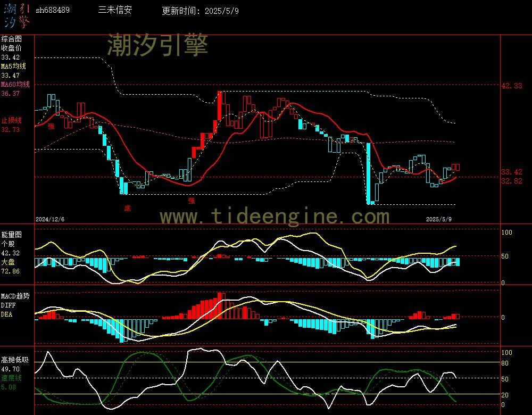Click the last red candlestick on the chart
532x415 pixels.
point(458,167)
